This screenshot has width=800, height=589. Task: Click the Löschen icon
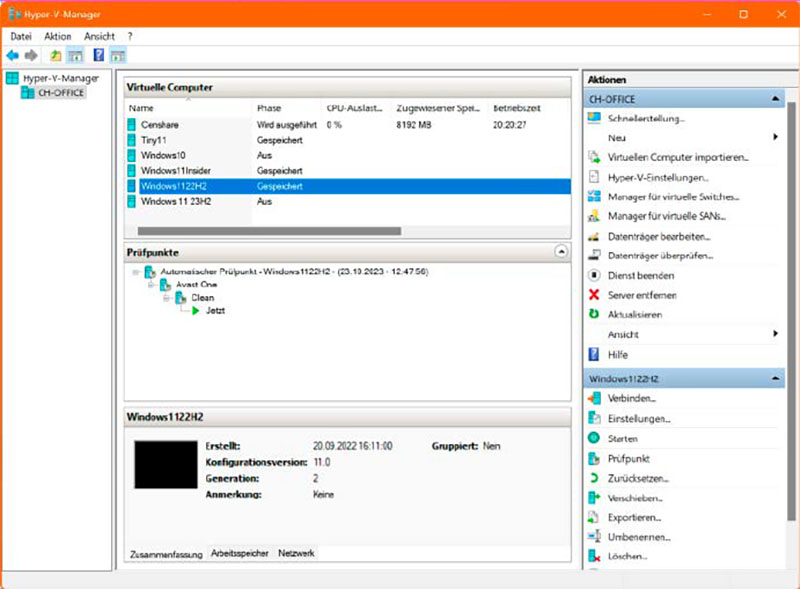[x=594, y=556]
